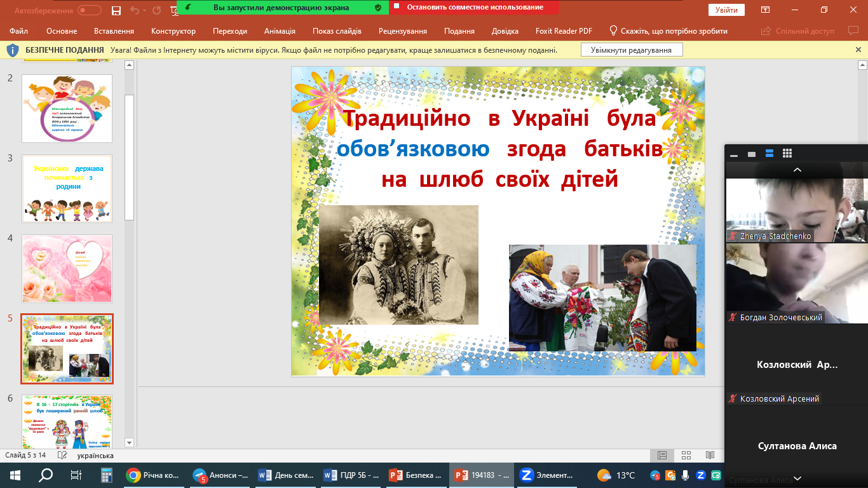Screen dimensions: 868x488
Task: Click Богдан Золочевський video tile
Action: (x=796, y=284)
